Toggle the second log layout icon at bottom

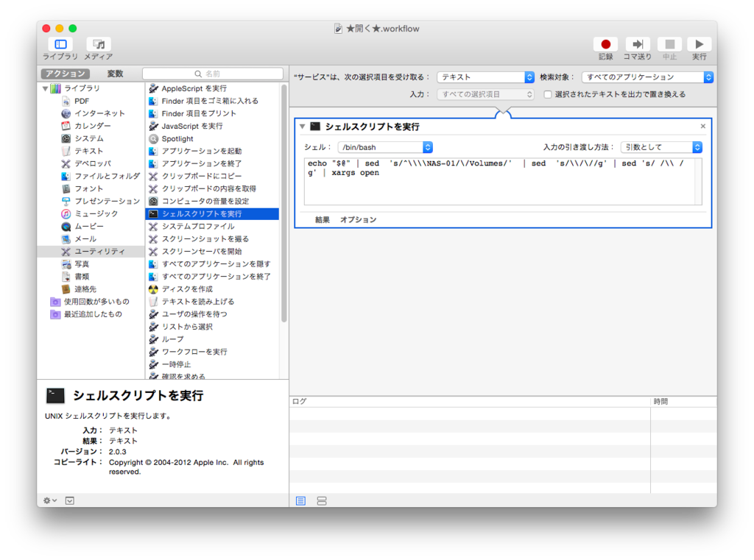(x=321, y=500)
